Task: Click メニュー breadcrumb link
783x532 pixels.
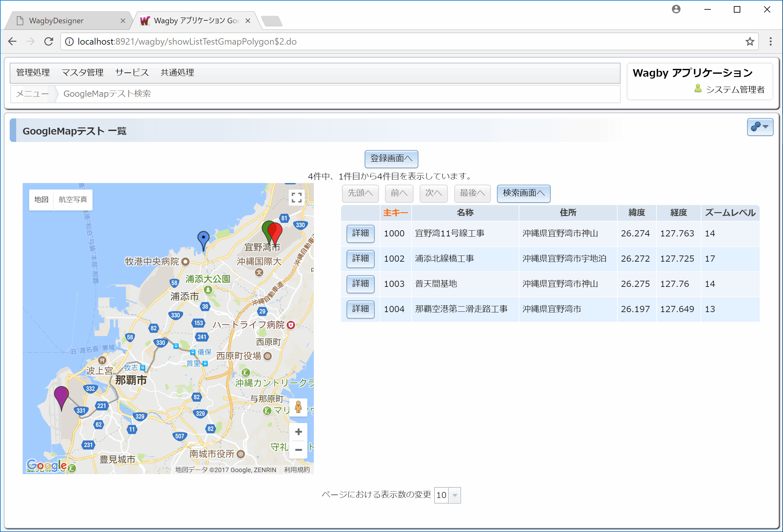Action: (x=32, y=93)
